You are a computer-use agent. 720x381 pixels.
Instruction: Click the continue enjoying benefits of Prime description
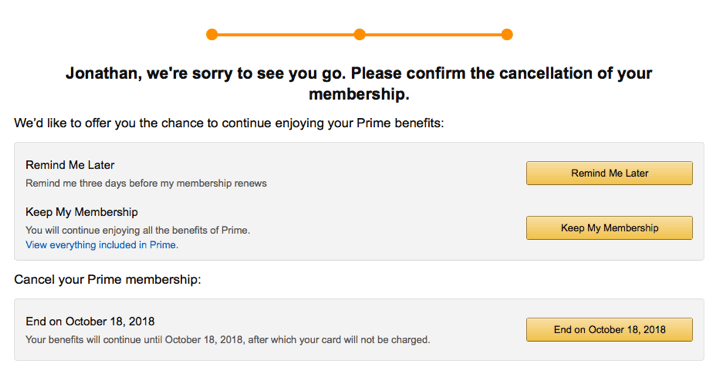pos(138,230)
